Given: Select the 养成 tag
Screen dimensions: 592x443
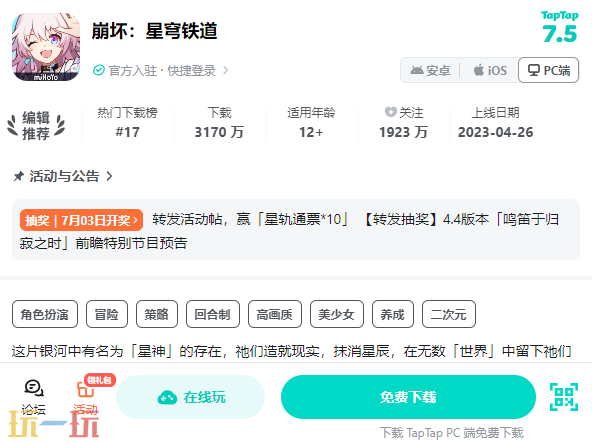Looking at the screenshot, I should [x=393, y=314].
